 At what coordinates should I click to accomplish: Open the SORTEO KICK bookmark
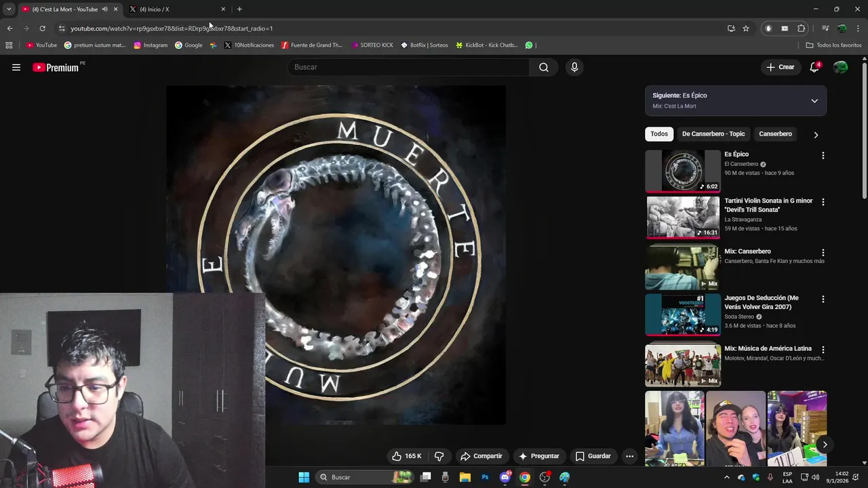point(372,45)
